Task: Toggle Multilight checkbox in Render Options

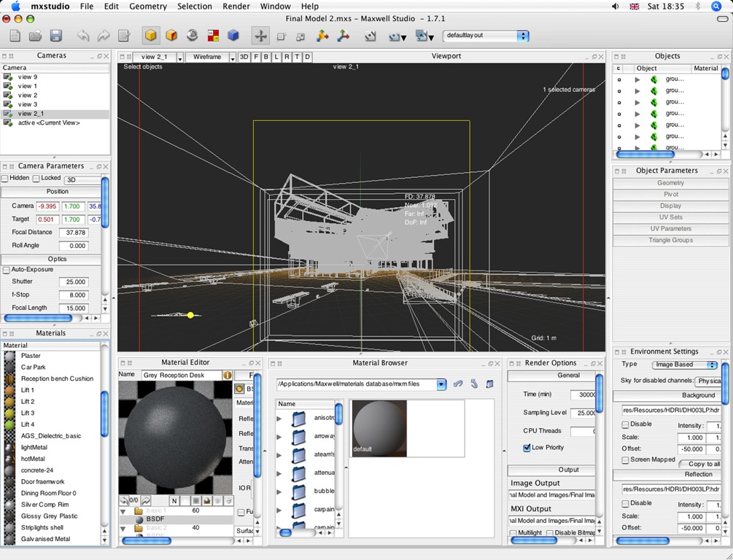Action: click(513, 533)
